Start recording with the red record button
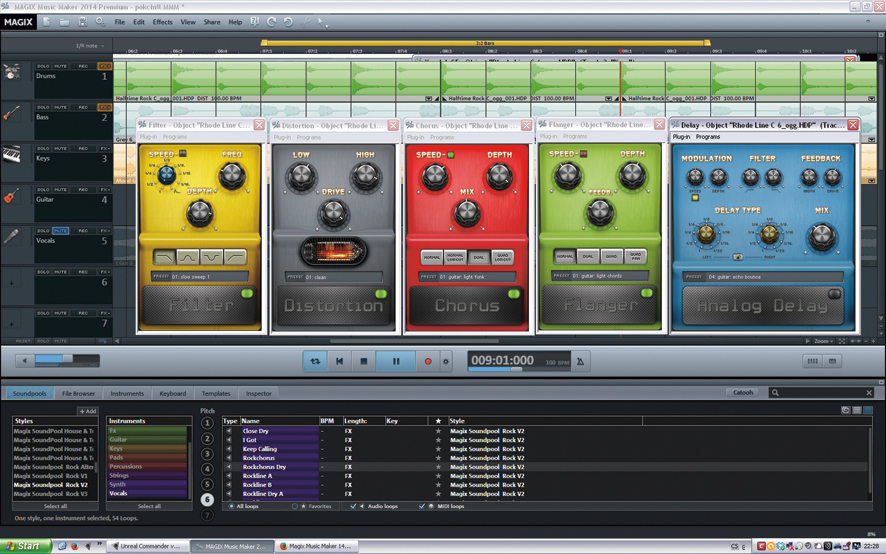This screenshot has width=886, height=554. pyautogui.click(x=428, y=361)
